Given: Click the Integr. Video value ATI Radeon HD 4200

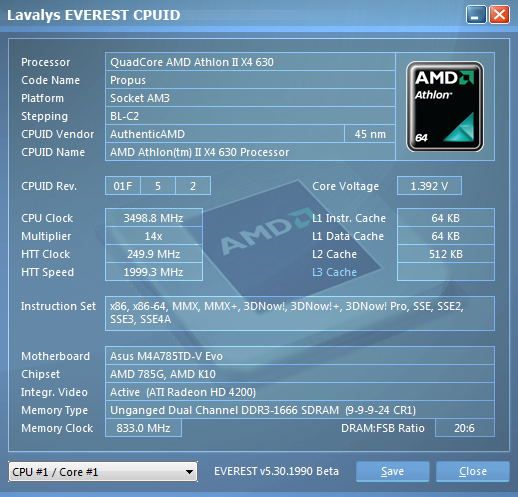Looking at the screenshot, I should [x=300, y=392].
